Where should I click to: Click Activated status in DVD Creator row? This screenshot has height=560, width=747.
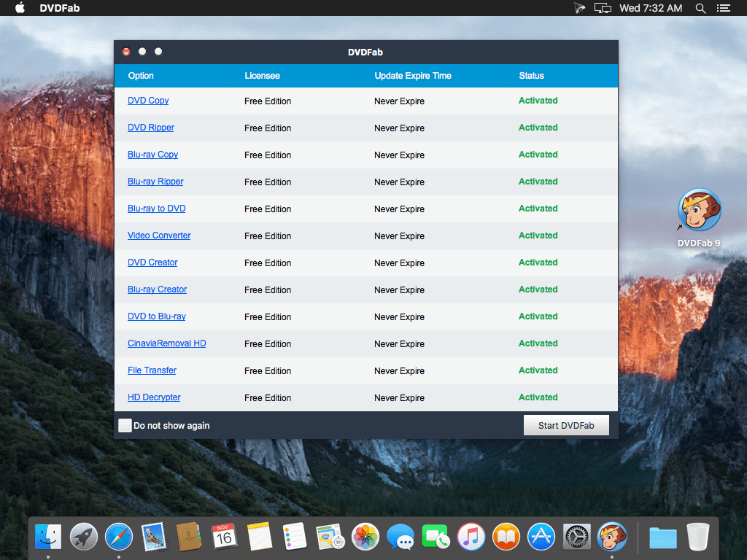click(538, 262)
